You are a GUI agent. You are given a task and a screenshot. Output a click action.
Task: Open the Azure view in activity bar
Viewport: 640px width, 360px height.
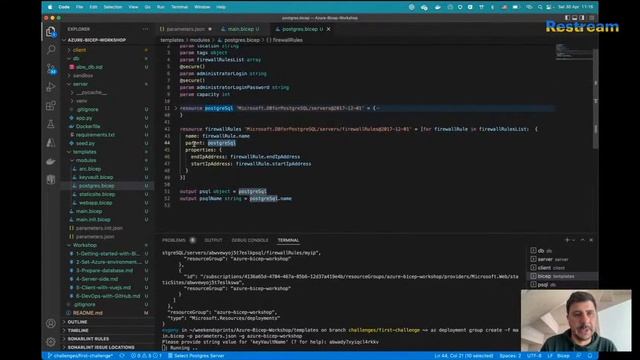coord(51,142)
